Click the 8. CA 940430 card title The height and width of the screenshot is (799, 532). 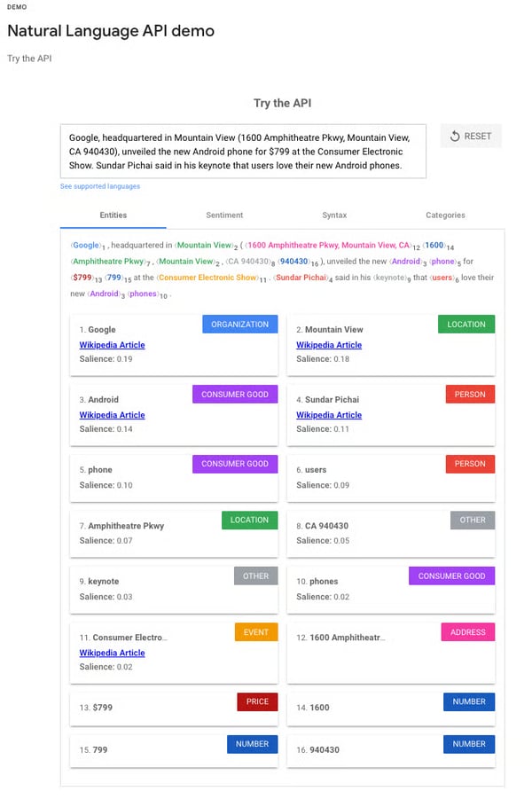point(323,526)
